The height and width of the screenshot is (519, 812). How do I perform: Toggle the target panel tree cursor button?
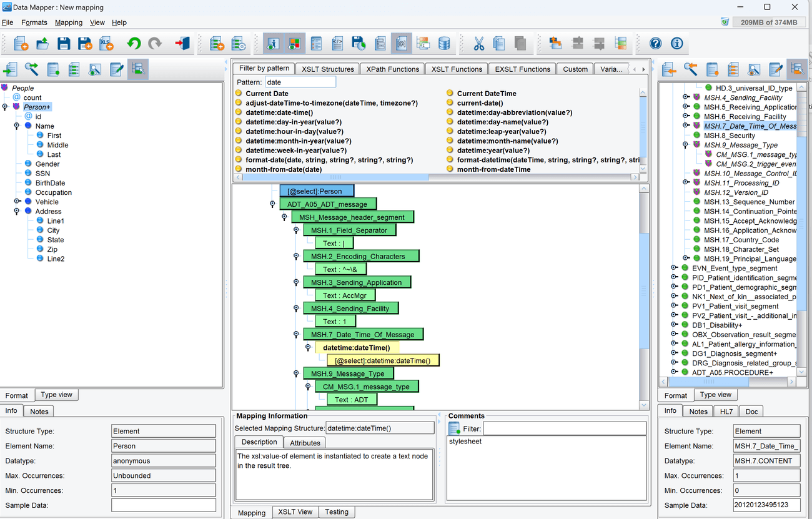point(797,69)
